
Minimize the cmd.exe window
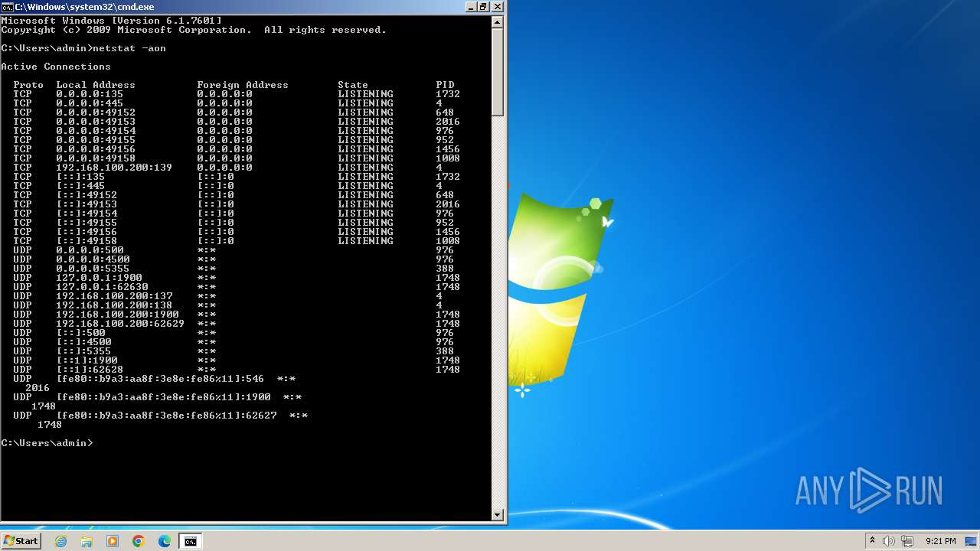coord(470,7)
